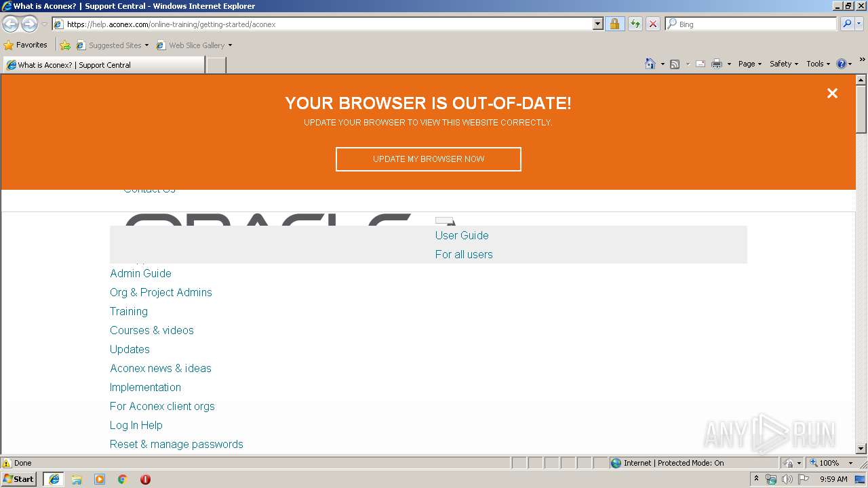Click the status bar warning icon
The image size is (868, 488).
tap(7, 463)
